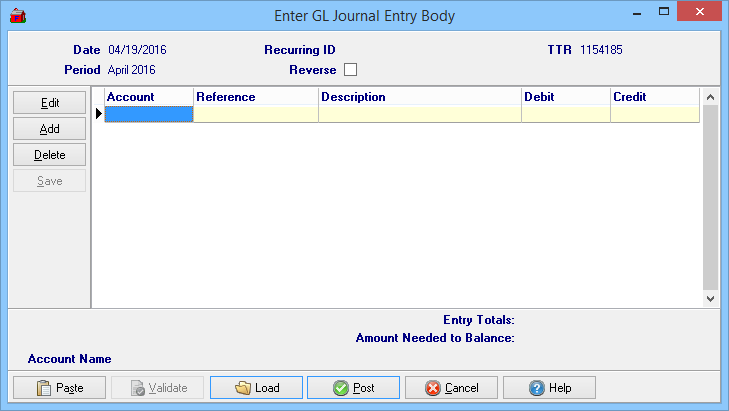The width and height of the screenshot is (729, 411).
Task: Click the scrollbar down arrow
Action: click(710, 298)
